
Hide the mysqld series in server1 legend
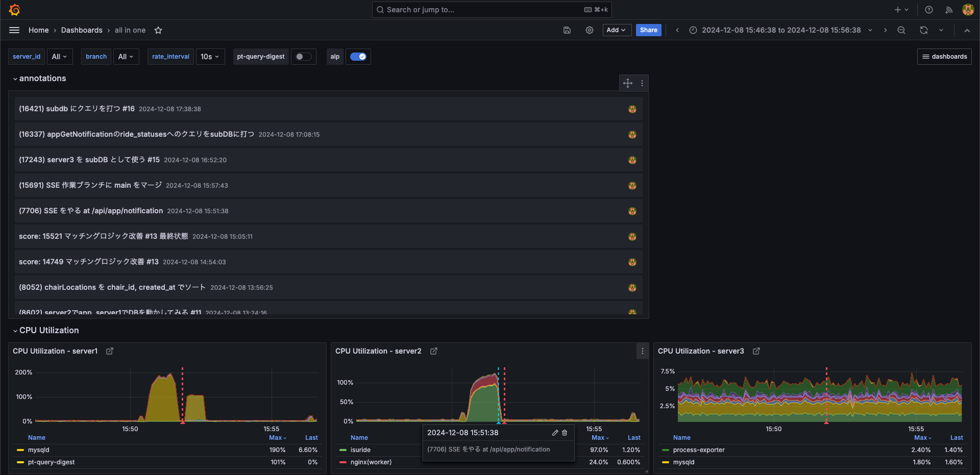point(38,450)
